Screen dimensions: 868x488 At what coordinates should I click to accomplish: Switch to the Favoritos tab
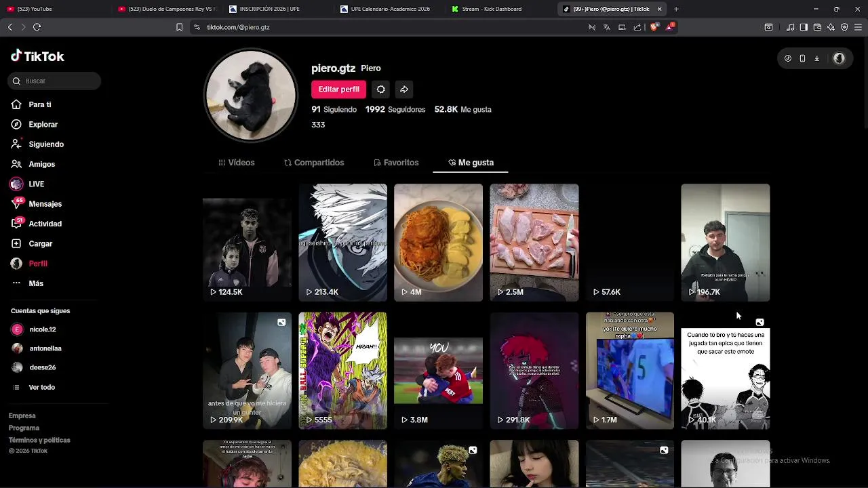(396, 163)
